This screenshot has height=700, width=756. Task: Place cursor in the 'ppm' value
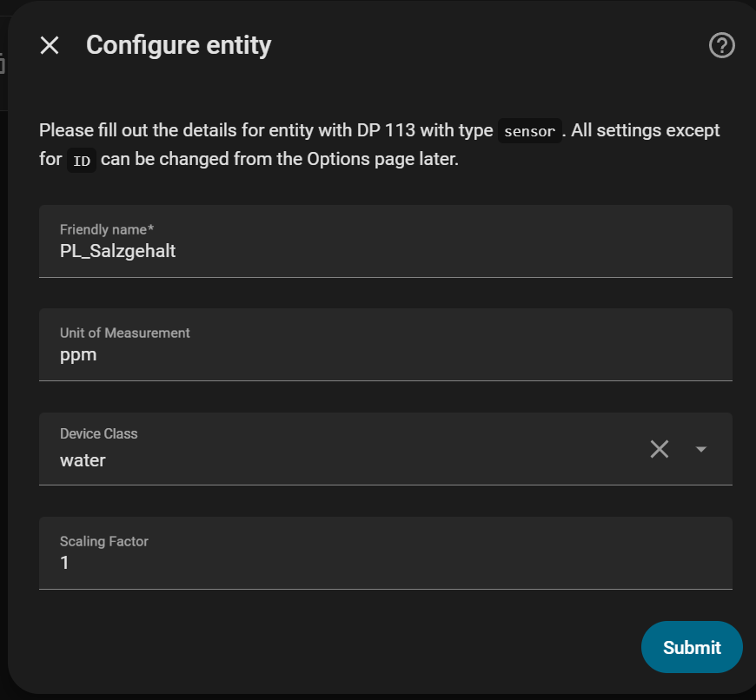(x=78, y=355)
